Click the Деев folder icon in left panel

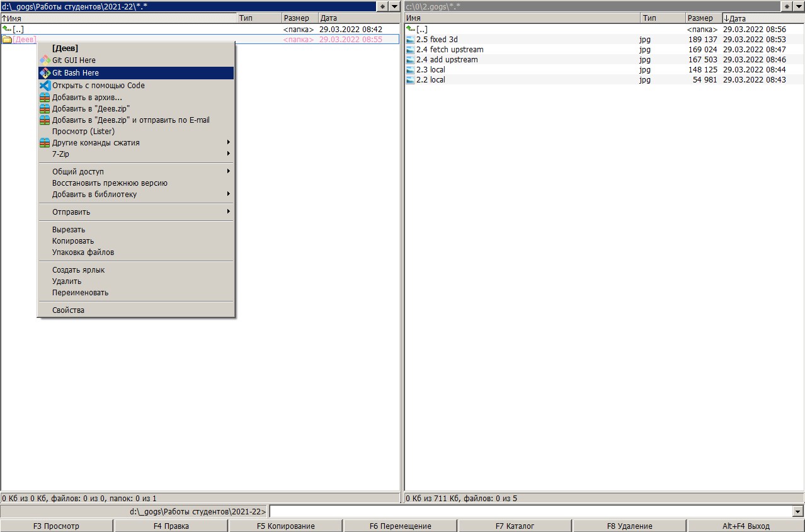[7, 40]
